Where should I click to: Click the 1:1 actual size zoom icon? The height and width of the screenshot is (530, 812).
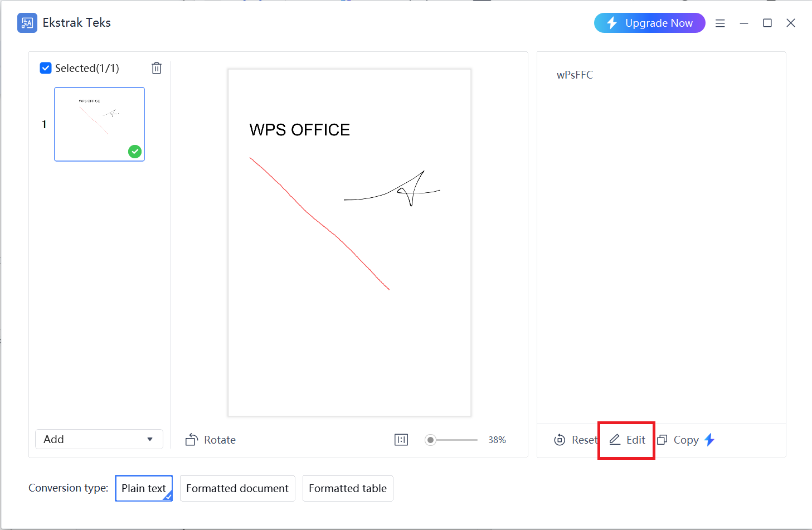[401, 440]
